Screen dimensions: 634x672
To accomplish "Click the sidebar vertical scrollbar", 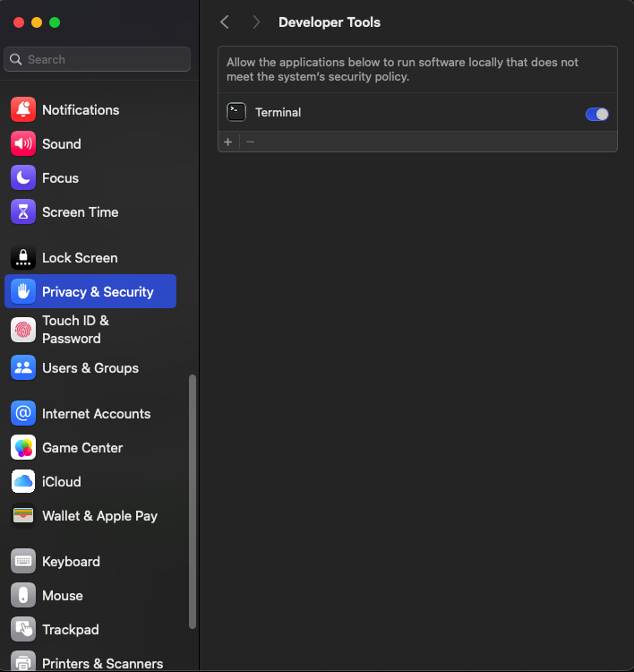I will [193, 502].
